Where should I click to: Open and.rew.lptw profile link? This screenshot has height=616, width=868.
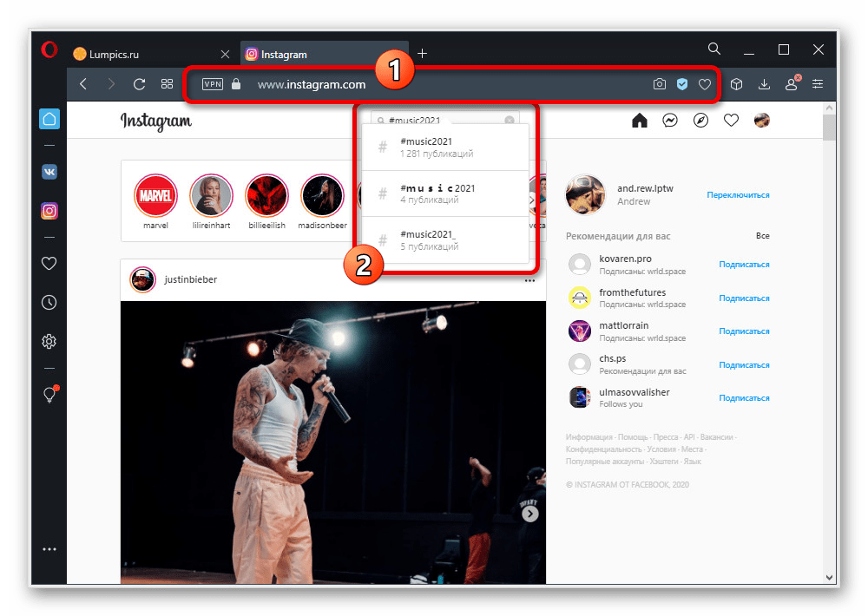(645, 188)
